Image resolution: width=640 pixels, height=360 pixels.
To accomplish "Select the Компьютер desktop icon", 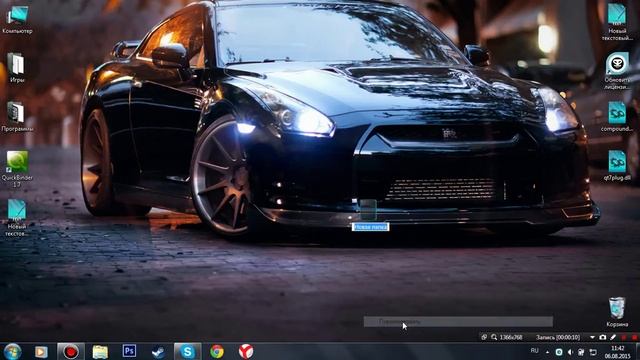I will tap(17, 20).
